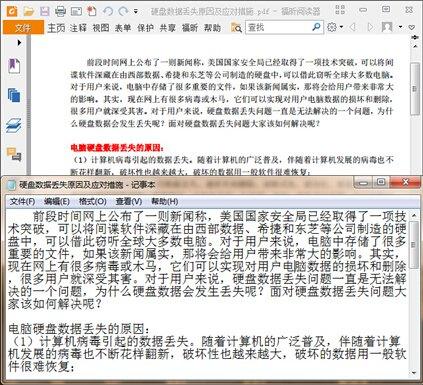The width and height of the screenshot is (423, 385).
Task: Minimize the Notepad window
Action: 364,183
